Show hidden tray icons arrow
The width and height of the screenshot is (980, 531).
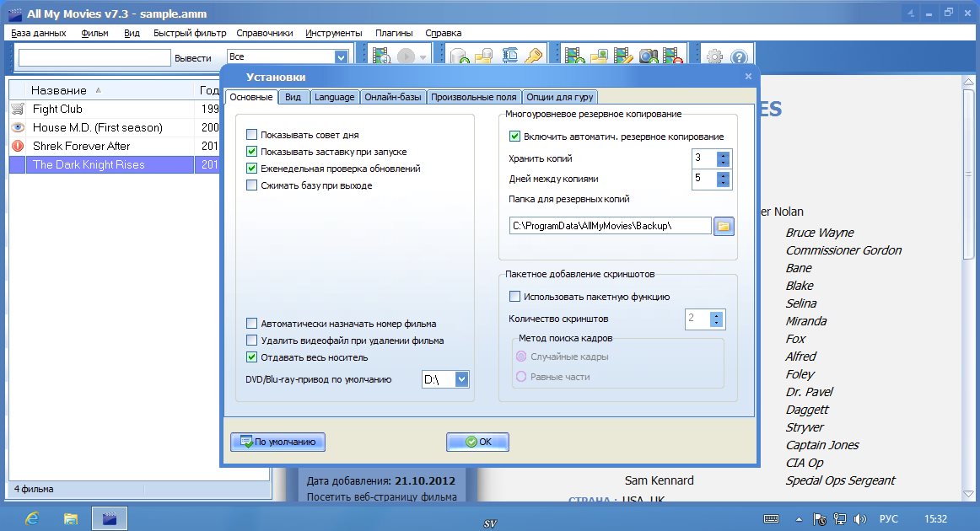click(x=798, y=519)
